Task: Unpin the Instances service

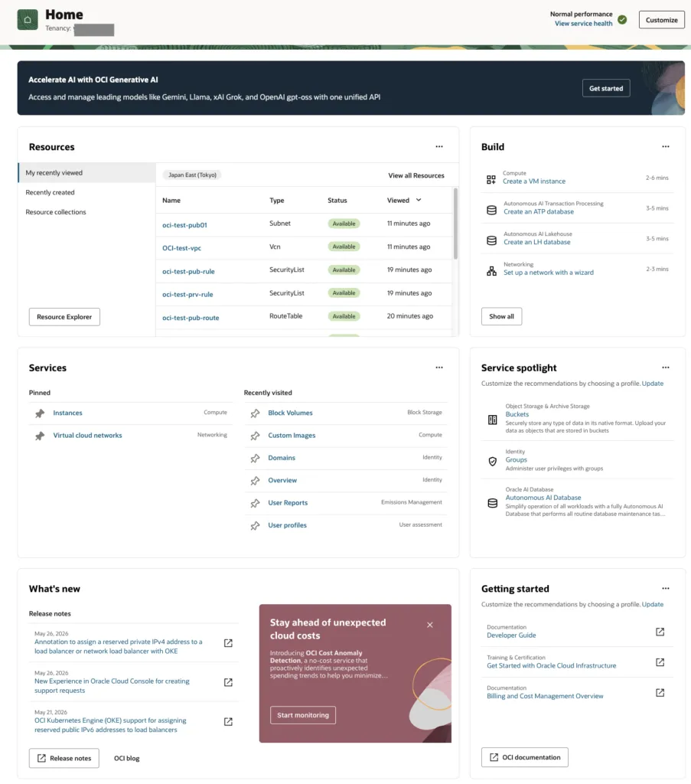Action: pos(40,413)
